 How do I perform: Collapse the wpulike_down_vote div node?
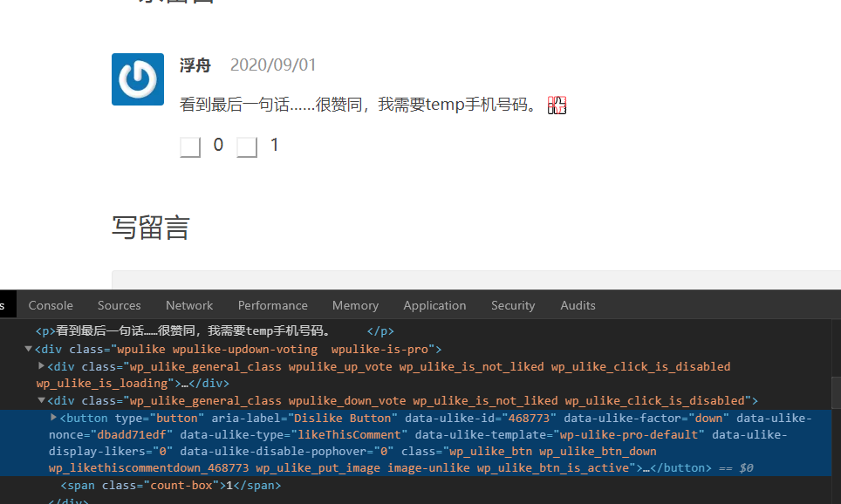42,401
